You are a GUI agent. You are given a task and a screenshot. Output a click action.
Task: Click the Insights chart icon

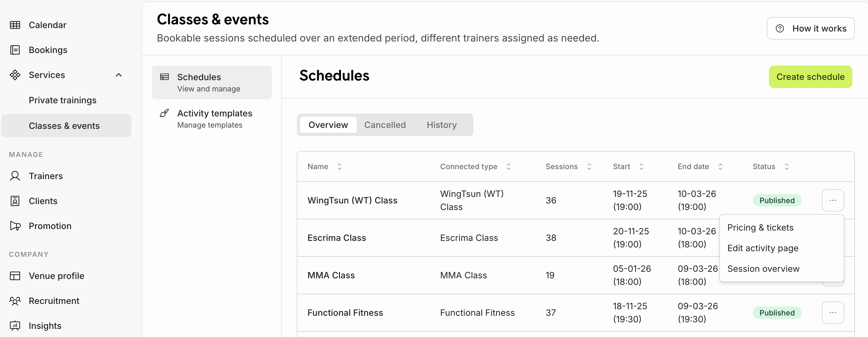(x=15, y=325)
